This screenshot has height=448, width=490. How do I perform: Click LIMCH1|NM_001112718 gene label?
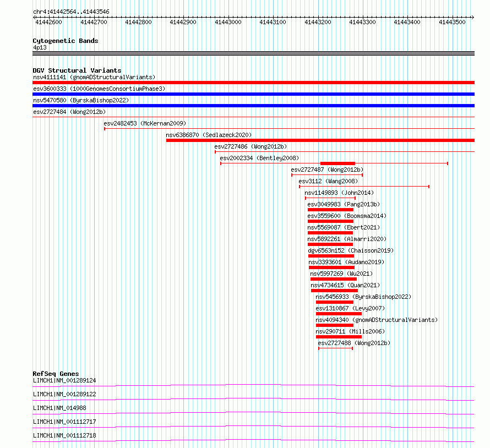pos(64,435)
